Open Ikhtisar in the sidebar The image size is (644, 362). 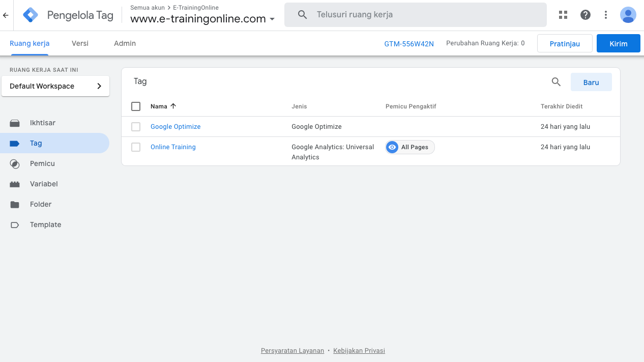pyautogui.click(x=43, y=123)
